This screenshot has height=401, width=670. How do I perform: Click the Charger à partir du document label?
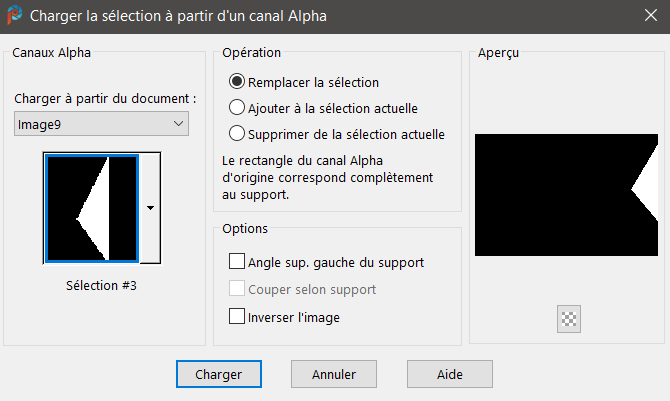click(105, 99)
